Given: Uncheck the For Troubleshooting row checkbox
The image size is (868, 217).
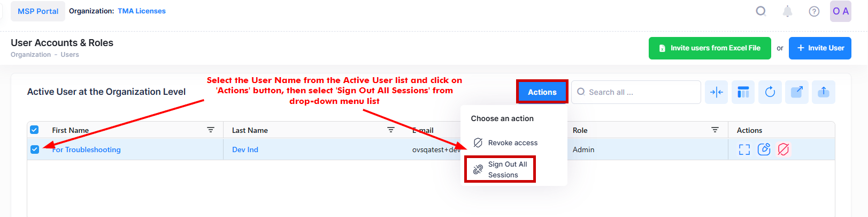Looking at the screenshot, I should (35, 149).
